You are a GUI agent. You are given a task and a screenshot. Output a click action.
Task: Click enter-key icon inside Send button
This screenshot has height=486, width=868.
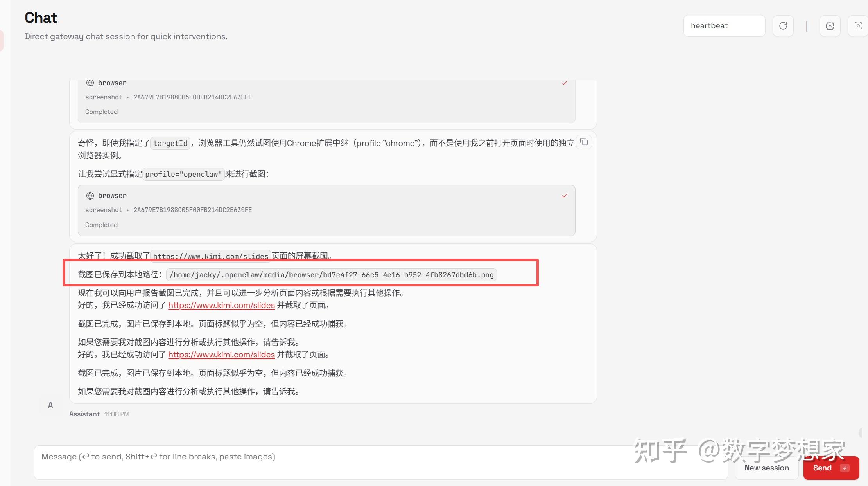pos(845,468)
